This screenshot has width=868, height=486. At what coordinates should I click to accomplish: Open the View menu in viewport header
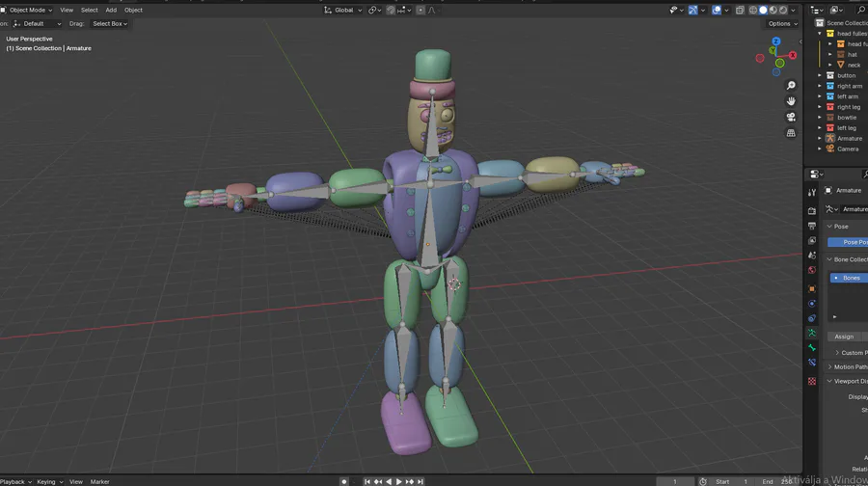pos(67,10)
